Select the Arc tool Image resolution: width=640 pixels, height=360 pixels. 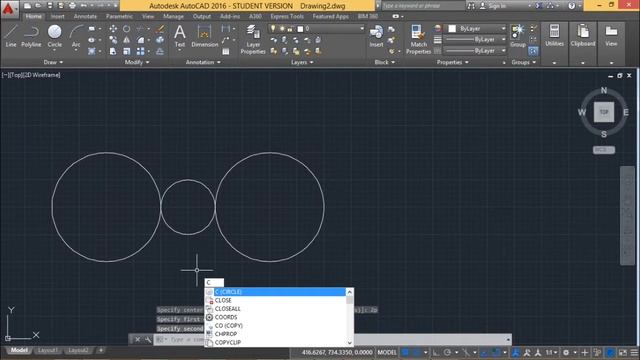(76, 36)
